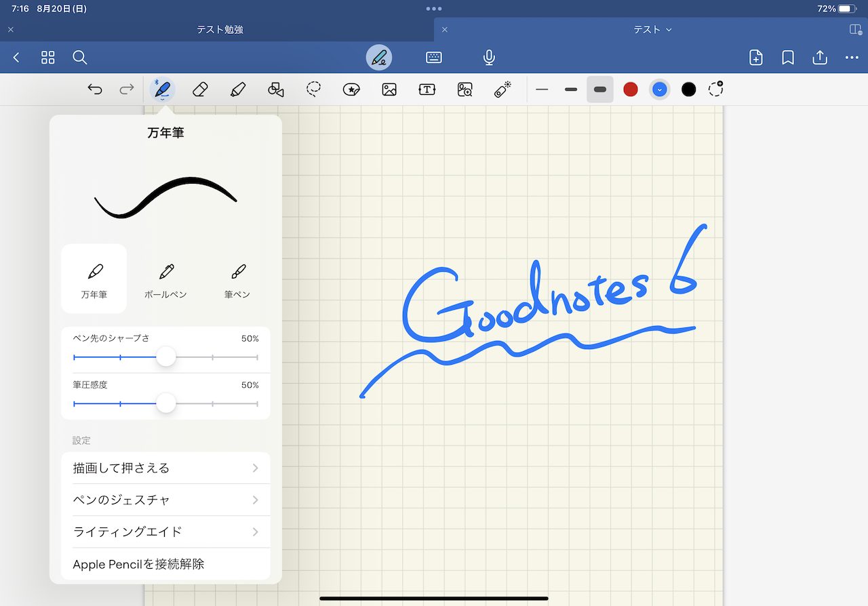868x606 pixels.
Task: Pick the blue color swatch
Action: pos(660,89)
